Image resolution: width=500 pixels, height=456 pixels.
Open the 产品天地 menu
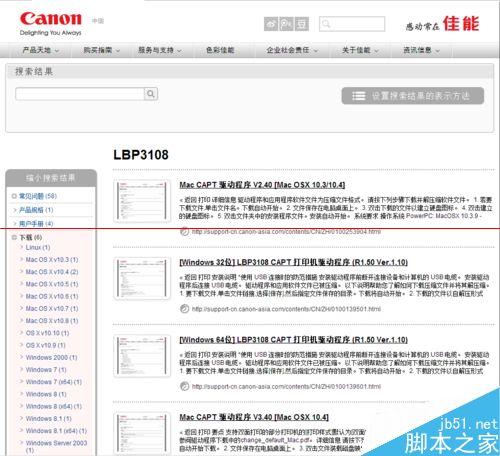click(40, 50)
